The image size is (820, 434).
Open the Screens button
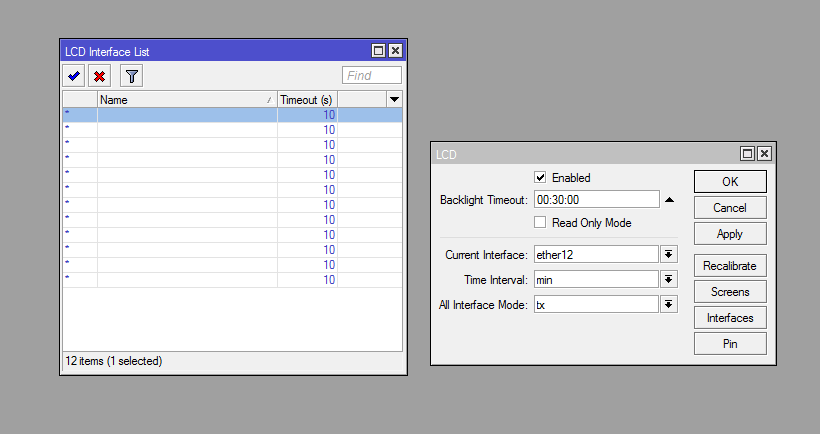point(730,292)
